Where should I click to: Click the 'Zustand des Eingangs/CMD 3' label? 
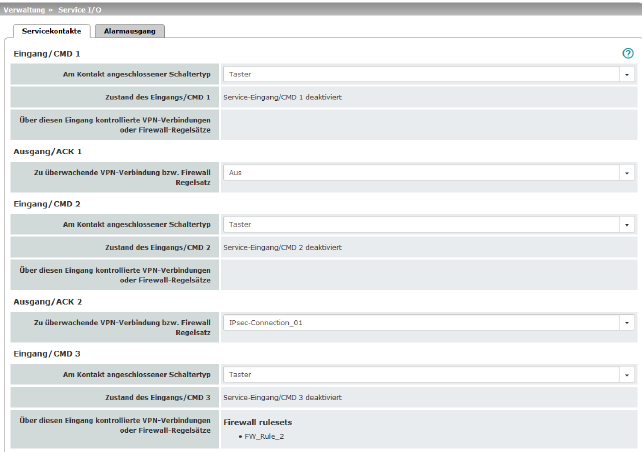[x=158, y=398]
